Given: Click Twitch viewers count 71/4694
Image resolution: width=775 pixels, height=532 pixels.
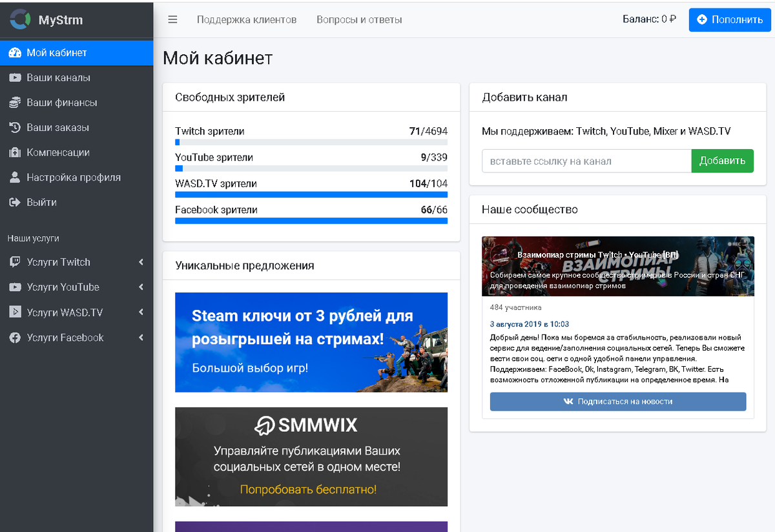Looking at the screenshot, I should 428,131.
